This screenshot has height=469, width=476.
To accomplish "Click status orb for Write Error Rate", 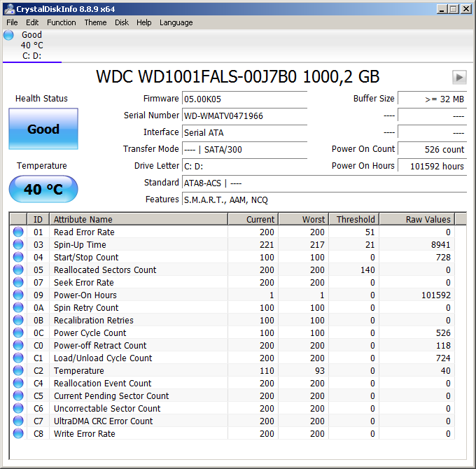I will pos(18,433).
